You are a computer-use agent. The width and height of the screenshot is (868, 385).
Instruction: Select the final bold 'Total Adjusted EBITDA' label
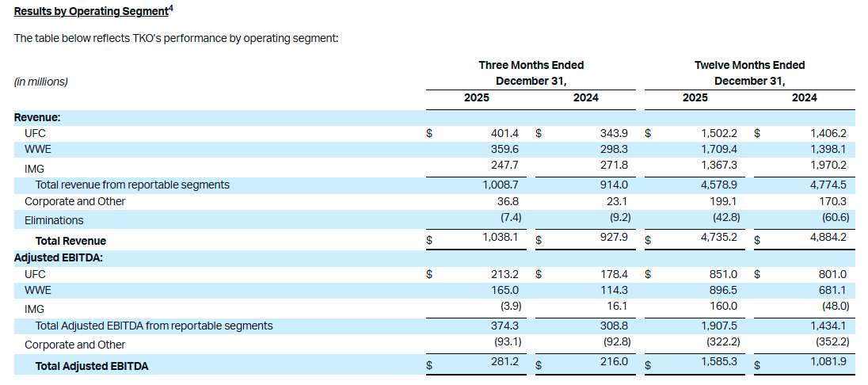click(91, 366)
